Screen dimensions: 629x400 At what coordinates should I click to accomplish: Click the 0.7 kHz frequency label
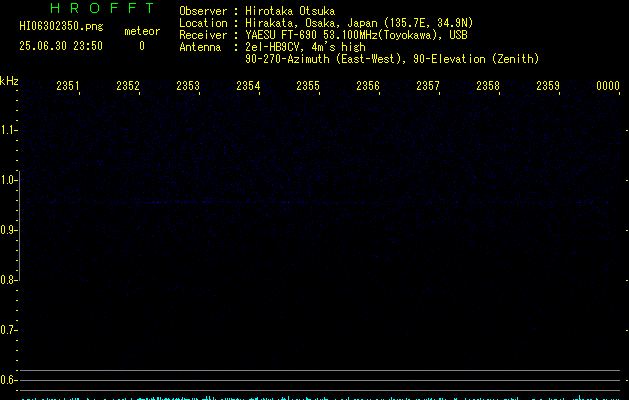pyautogui.click(x=7, y=330)
